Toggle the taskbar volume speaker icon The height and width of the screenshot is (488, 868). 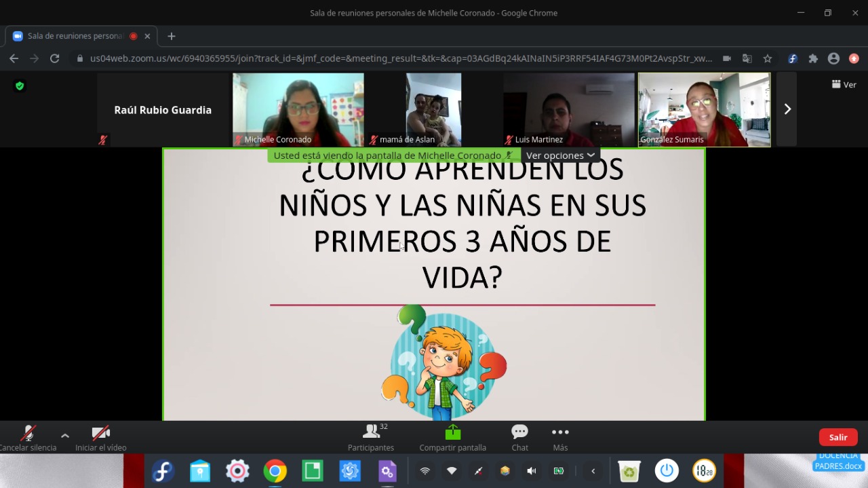(532, 471)
